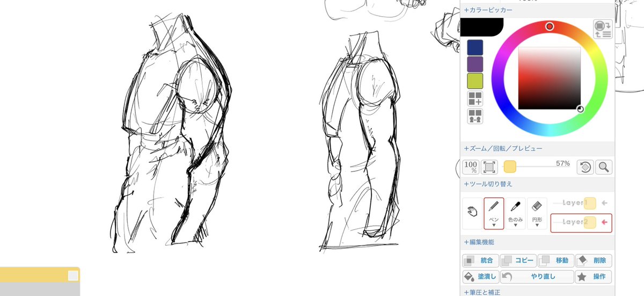Click the fit-to-screen frame icon
The height and width of the screenshot is (296, 644).
click(489, 167)
